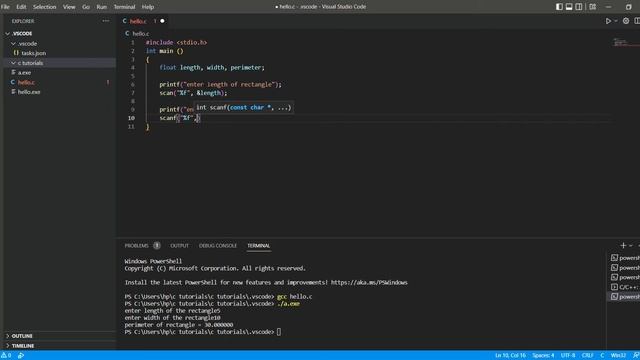Click the EXPLORER panel title
Screen dimensions: 640x360
pyautogui.click(x=23, y=21)
